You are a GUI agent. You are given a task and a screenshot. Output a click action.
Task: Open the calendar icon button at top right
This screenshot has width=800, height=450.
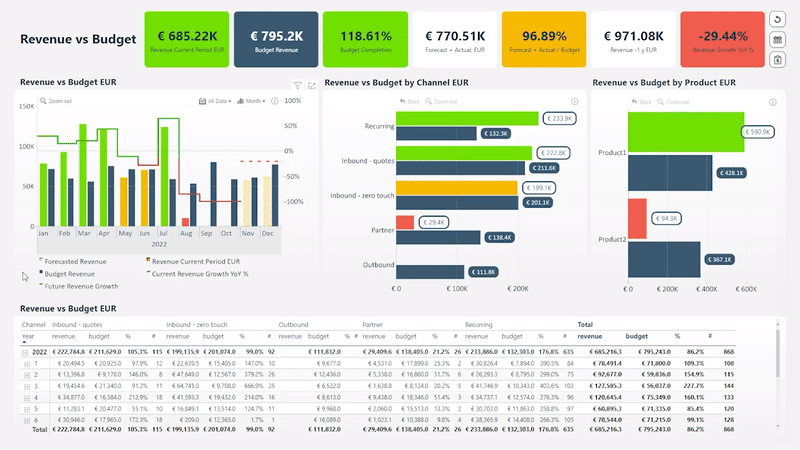tap(778, 40)
